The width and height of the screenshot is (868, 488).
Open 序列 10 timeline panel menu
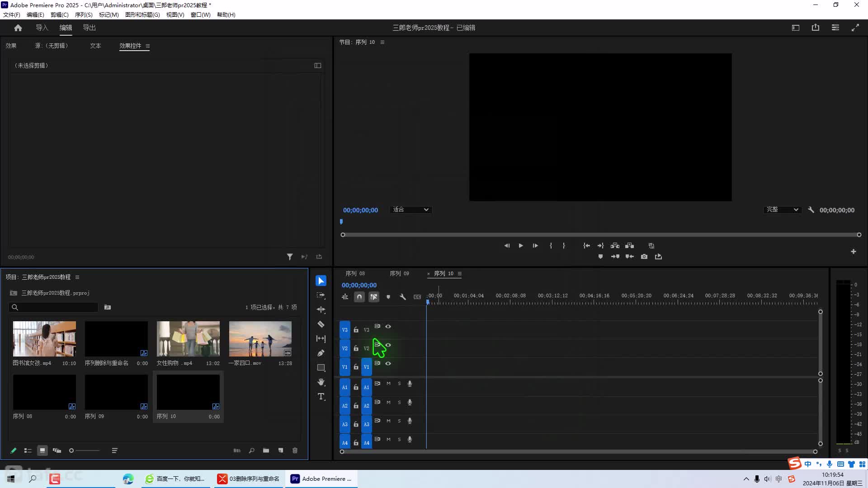pyautogui.click(x=460, y=273)
